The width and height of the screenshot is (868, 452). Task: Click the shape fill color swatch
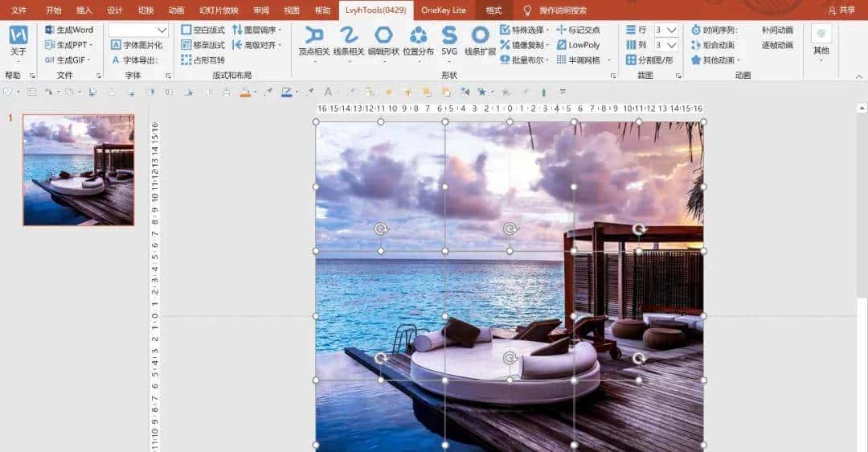(x=246, y=92)
